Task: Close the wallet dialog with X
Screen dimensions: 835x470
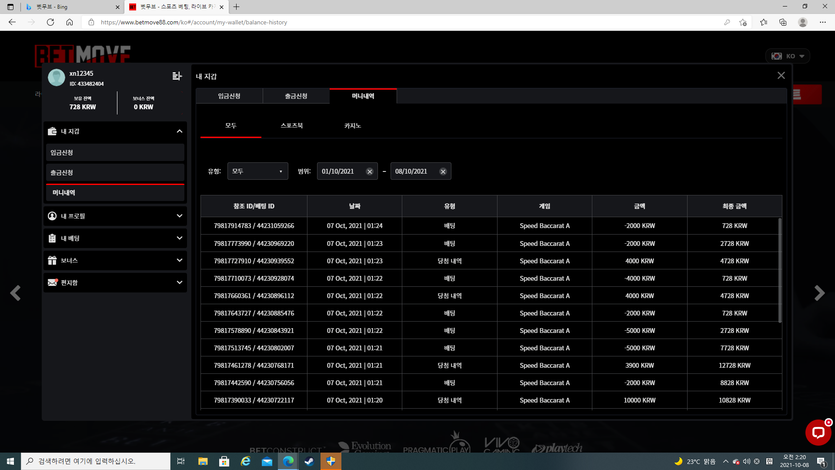Action: (x=781, y=76)
